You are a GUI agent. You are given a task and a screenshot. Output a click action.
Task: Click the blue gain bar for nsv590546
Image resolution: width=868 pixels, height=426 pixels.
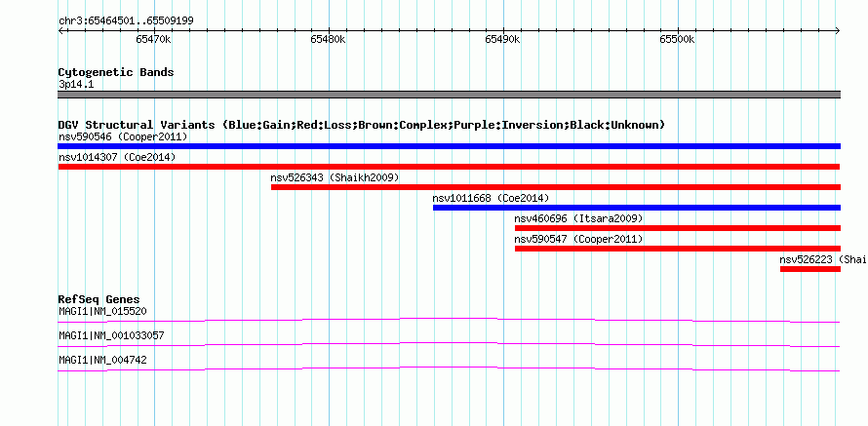tap(450, 146)
